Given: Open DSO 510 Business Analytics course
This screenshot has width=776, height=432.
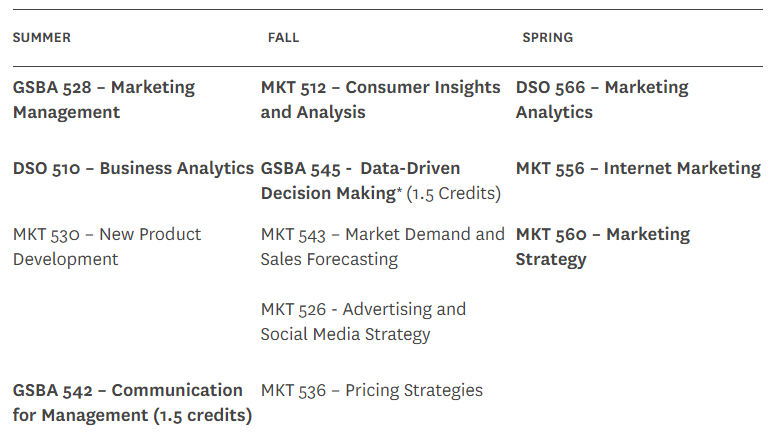Looking at the screenshot, I should tap(133, 168).
